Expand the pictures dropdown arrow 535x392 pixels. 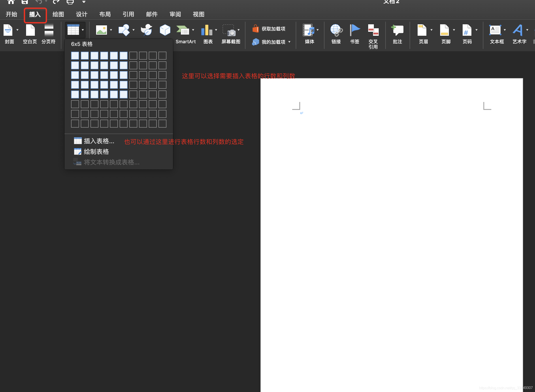(x=111, y=30)
